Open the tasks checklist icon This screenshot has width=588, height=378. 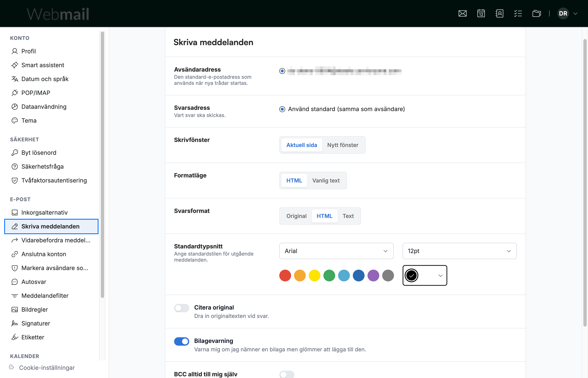518,13
